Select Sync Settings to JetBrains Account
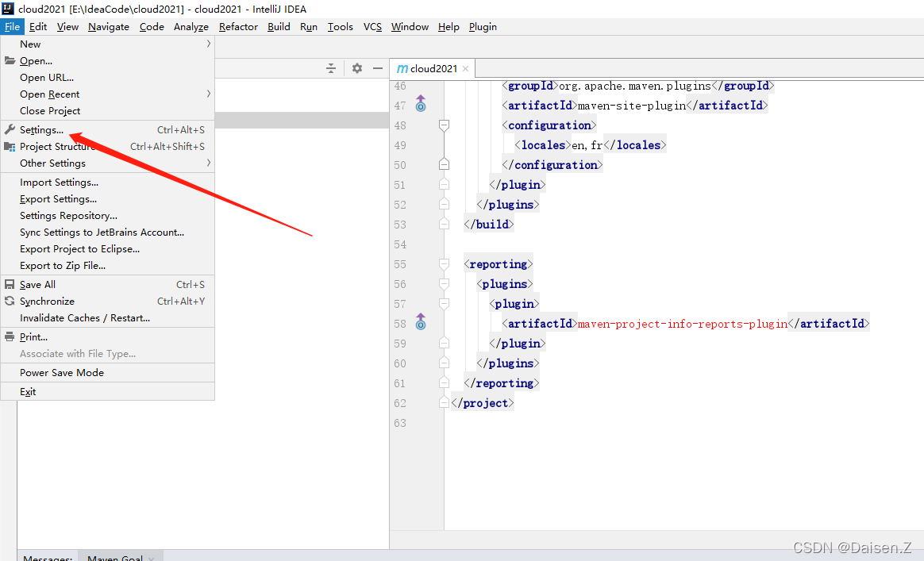The height and width of the screenshot is (561, 924). click(107, 232)
